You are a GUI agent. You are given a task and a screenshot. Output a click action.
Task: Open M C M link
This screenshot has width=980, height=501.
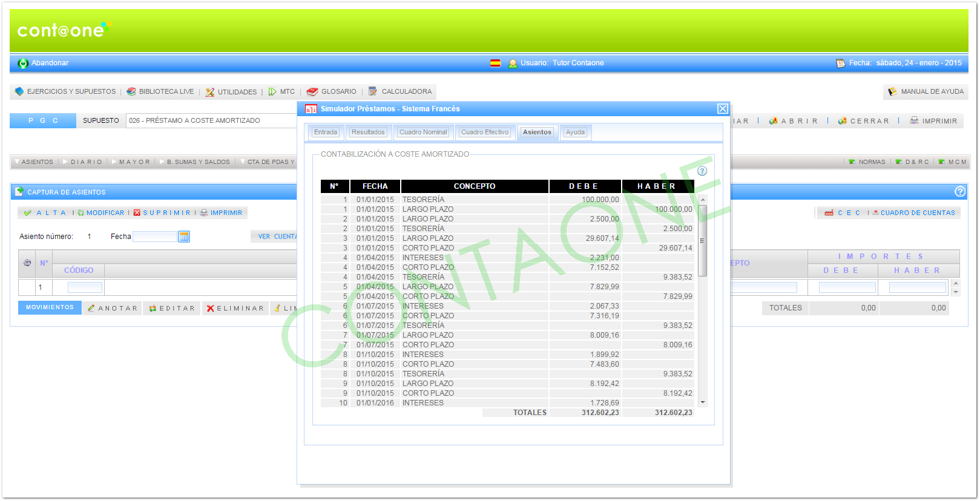point(952,162)
